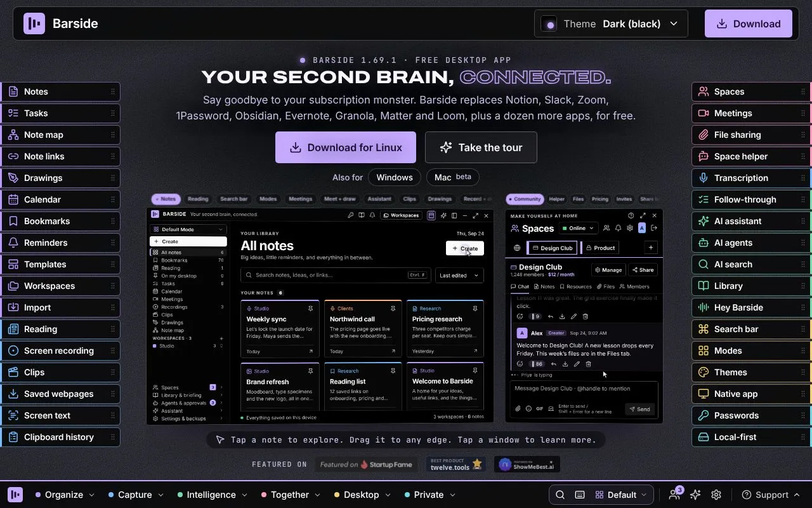This screenshot has height=508, width=812.
Task: Open the Note map feature card
Action: pos(60,135)
